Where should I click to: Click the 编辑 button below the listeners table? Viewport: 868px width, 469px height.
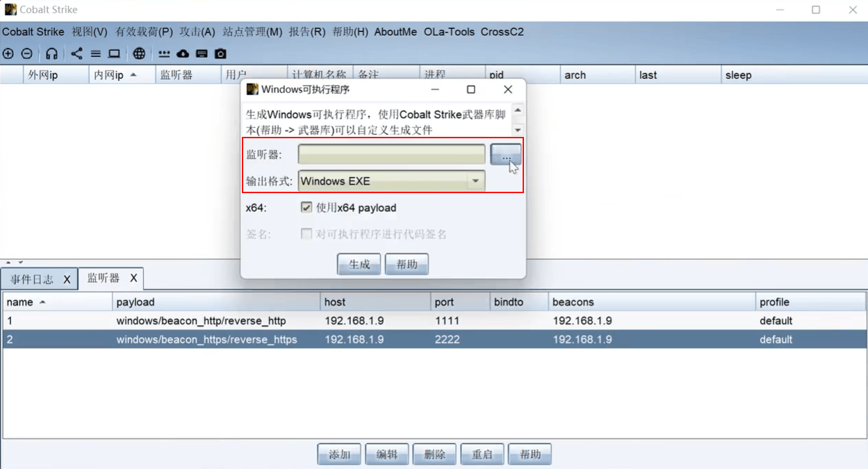tap(386, 454)
